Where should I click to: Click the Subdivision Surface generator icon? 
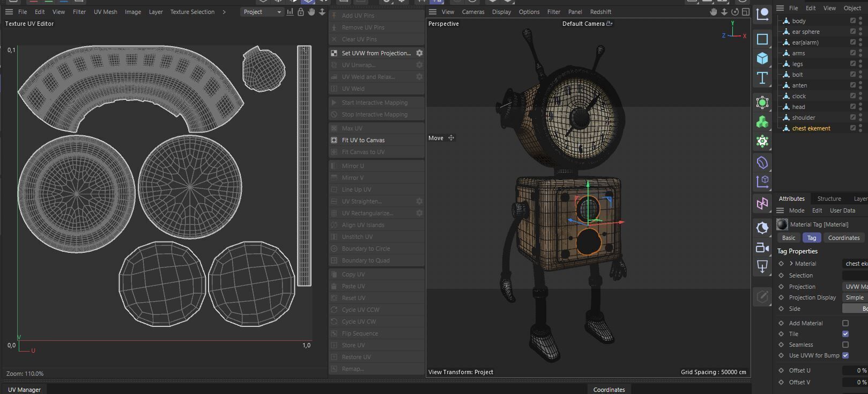point(762,103)
